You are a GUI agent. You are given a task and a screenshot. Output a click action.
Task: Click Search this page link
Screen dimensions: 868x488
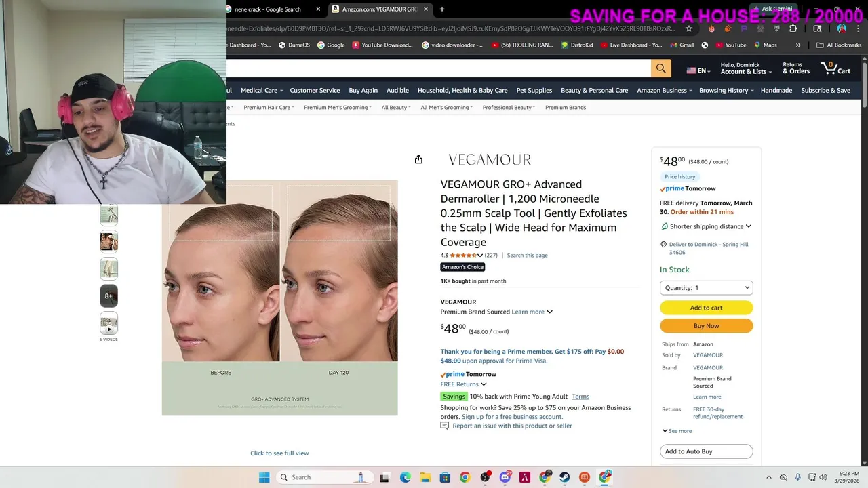[x=528, y=256]
